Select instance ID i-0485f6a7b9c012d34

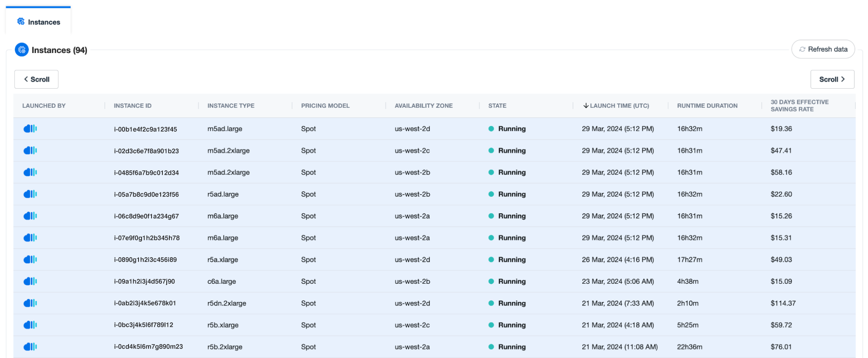146,172
